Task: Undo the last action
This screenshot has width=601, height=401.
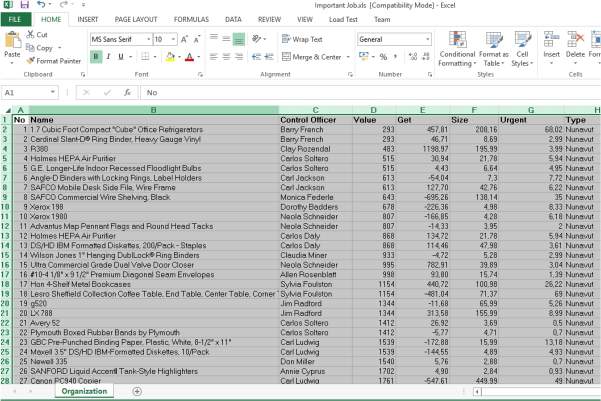Action: (41, 5)
